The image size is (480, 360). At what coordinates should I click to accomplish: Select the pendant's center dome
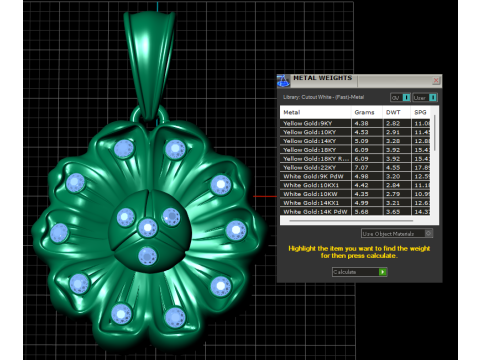pos(149,231)
